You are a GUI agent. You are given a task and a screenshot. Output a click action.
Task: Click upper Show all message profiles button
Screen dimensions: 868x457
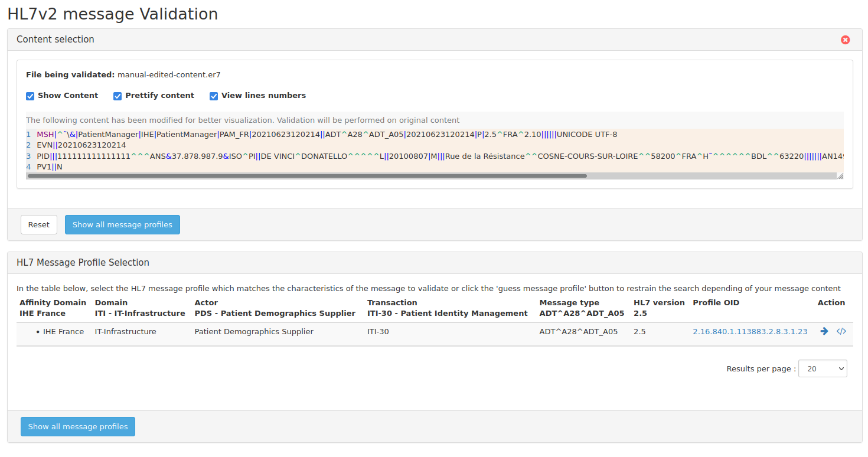[122, 224]
